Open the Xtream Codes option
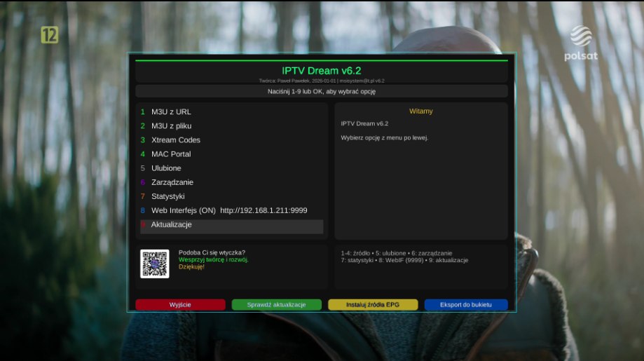Image resolution: width=644 pixels, height=361 pixels. click(x=175, y=140)
